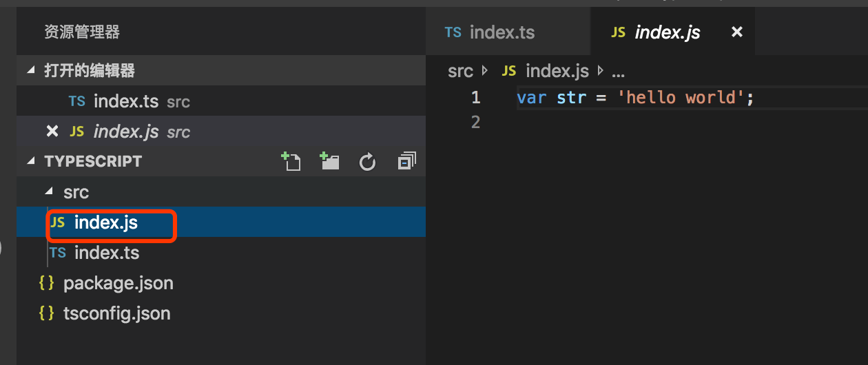Screen dimensions: 868x365
Task: Open index.ts in the src folder
Action: pyautogui.click(x=107, y=253)
